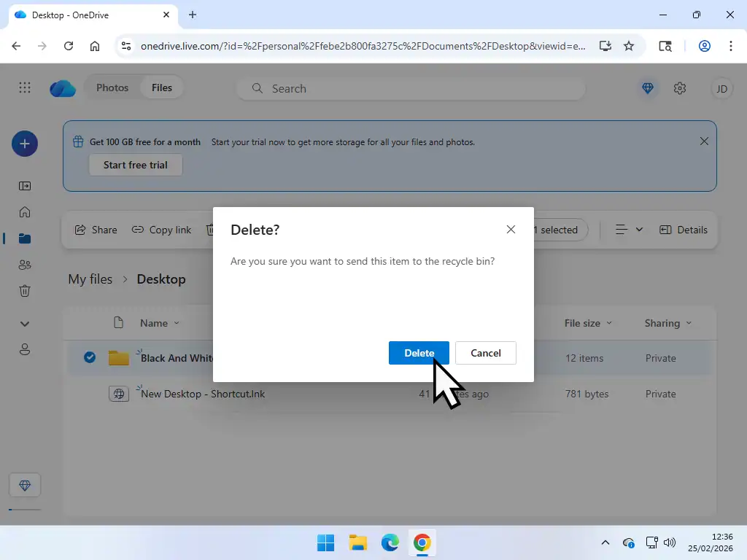Go to Home using the house sidebar icon
This screenshot has width=747, height=560.
tap(25, 211)
